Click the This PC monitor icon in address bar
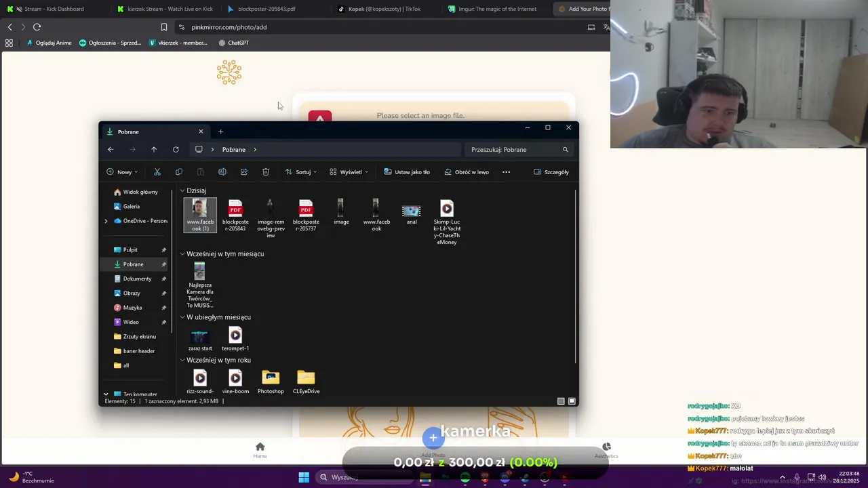The width and height of the screenshot is (868, 488). tap(199, 150)
